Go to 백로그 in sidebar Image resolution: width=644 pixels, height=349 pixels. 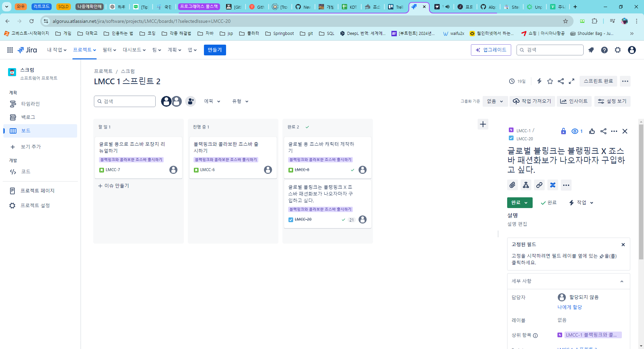[x=40, y=117]
